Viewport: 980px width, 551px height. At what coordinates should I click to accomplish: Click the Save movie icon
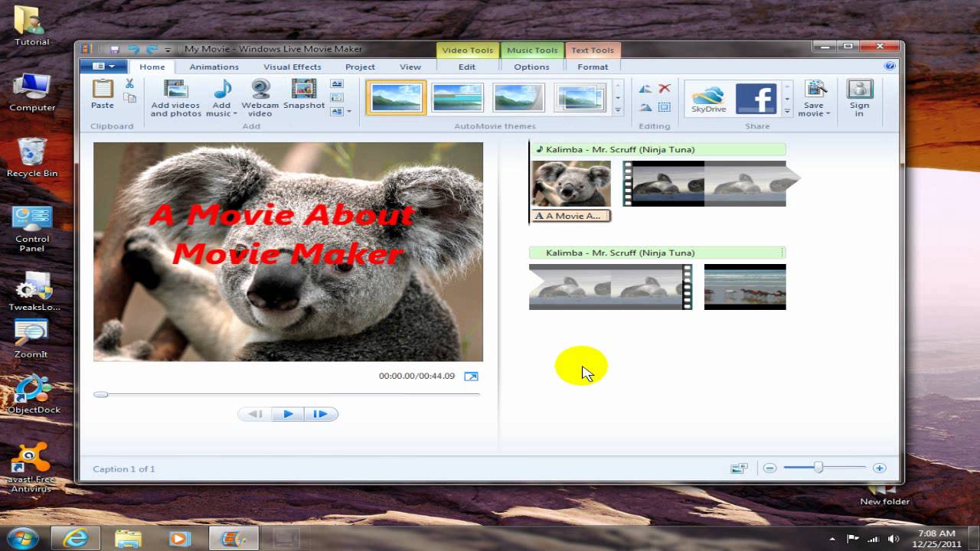coord(815,90)
